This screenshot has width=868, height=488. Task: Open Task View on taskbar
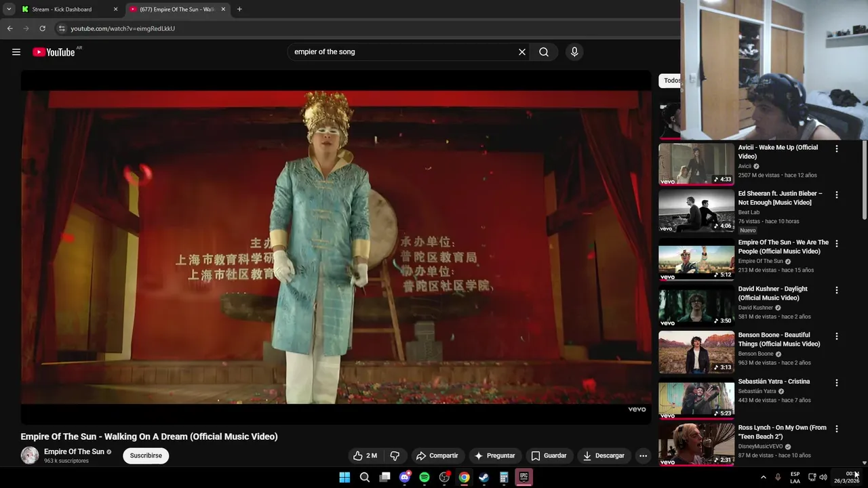(x=384, y=477)
